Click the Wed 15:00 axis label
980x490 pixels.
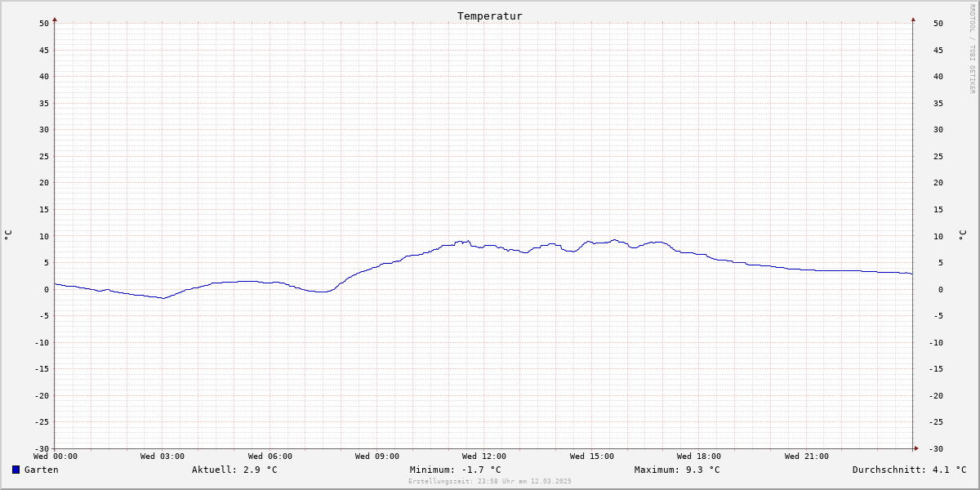pyautogui.click(x=592, y=457)
